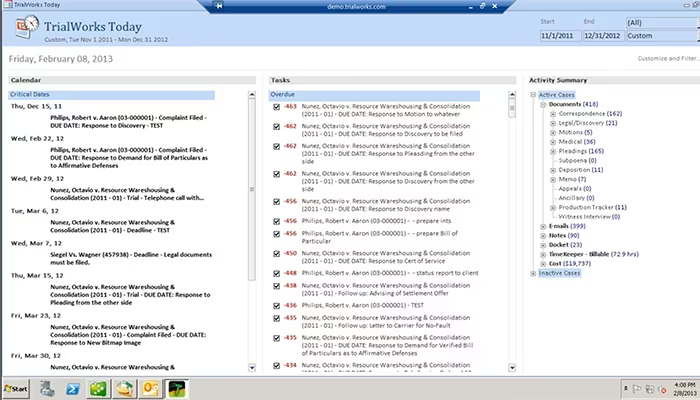Open the (All) filter dropdown
The width and height of the screenshot is (700, 400).
click(x=662, y=22)
